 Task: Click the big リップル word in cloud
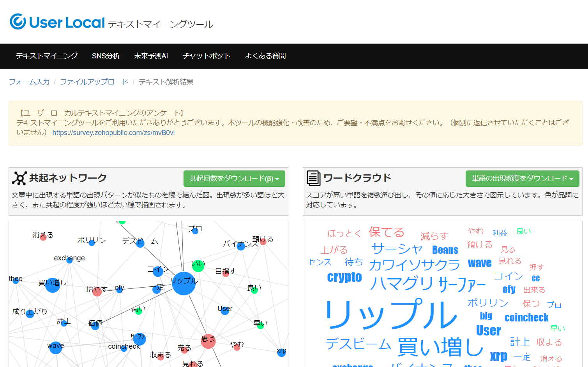click(392, 314)
